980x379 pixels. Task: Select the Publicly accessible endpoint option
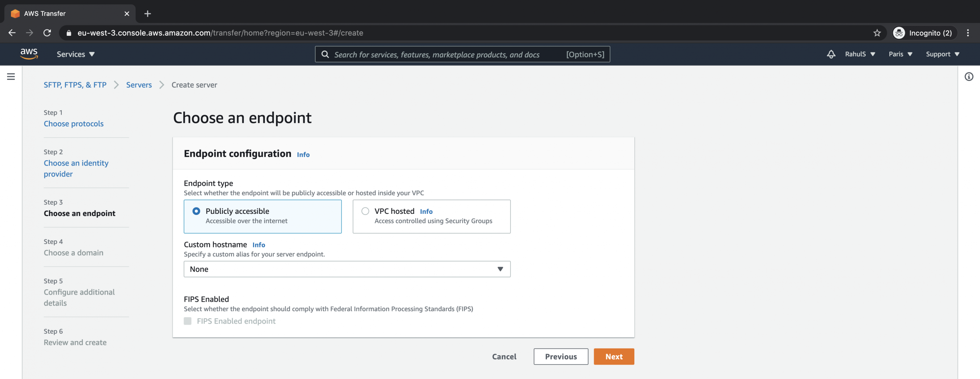pos(196,211)
